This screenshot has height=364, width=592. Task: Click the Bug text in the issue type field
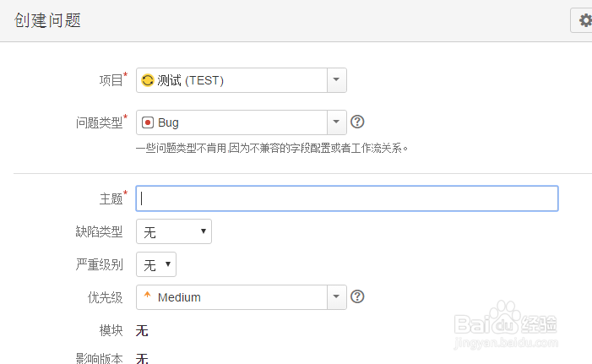point(168,122)
